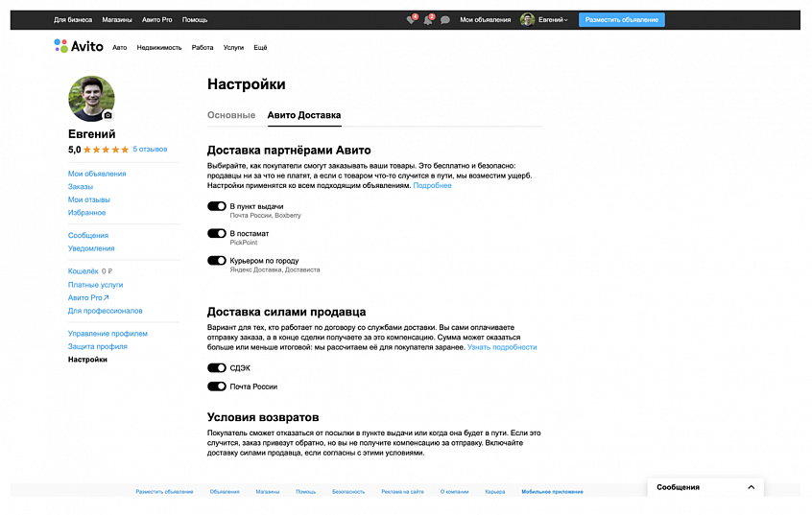Toggle the «Почта России» switch
The height and width of the screenshot is (515, 812).
(217, 386)
